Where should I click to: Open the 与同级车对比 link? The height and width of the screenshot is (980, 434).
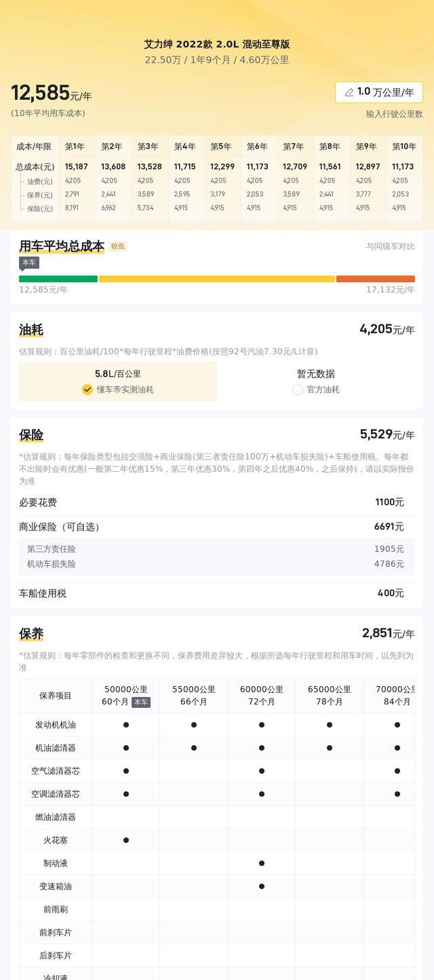coord(390,246)
